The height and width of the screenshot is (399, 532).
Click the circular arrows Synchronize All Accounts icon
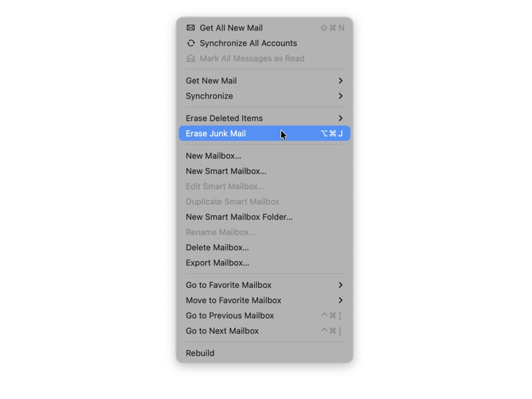[191, 43]
